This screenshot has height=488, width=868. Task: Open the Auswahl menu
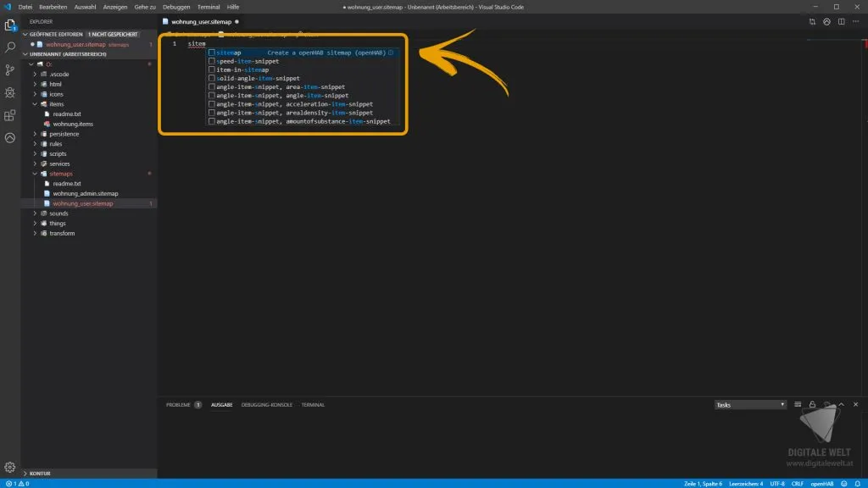(86, 7)
